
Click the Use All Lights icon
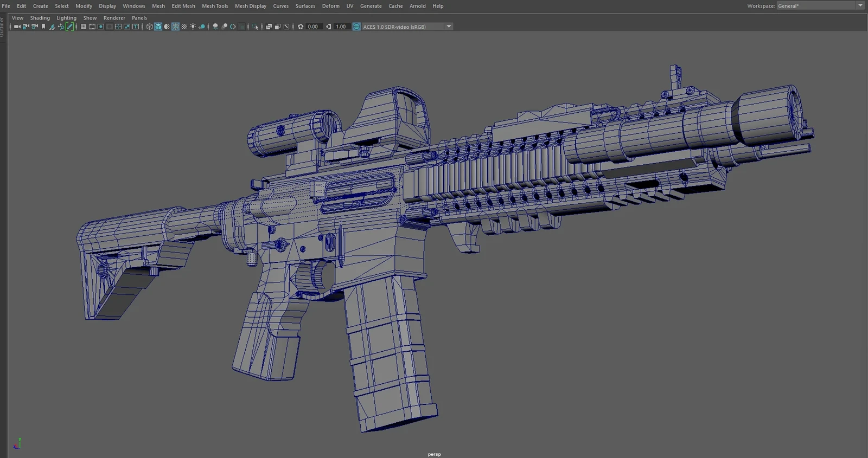click(193, 27)
